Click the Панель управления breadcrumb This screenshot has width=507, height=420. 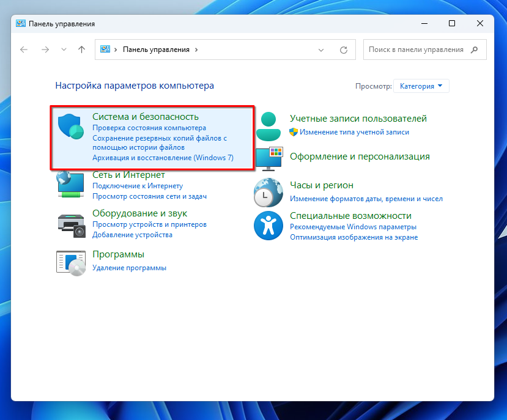156,50
